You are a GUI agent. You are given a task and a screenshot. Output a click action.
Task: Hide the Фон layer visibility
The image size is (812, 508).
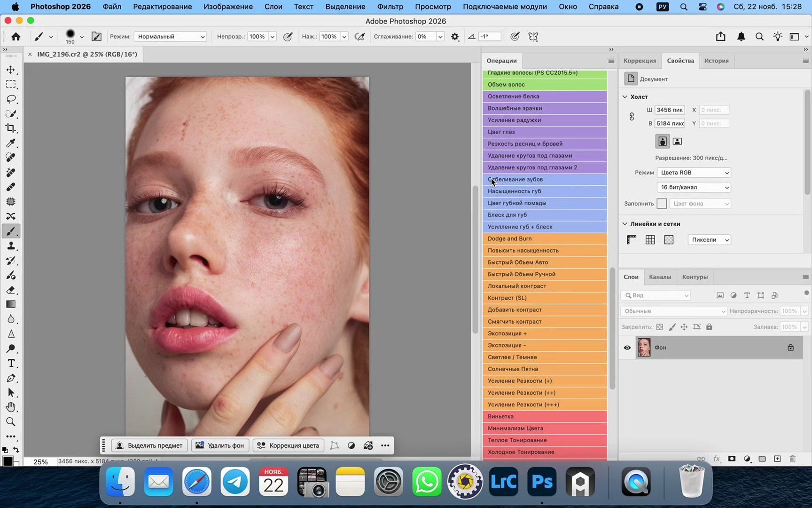point(627,348)
